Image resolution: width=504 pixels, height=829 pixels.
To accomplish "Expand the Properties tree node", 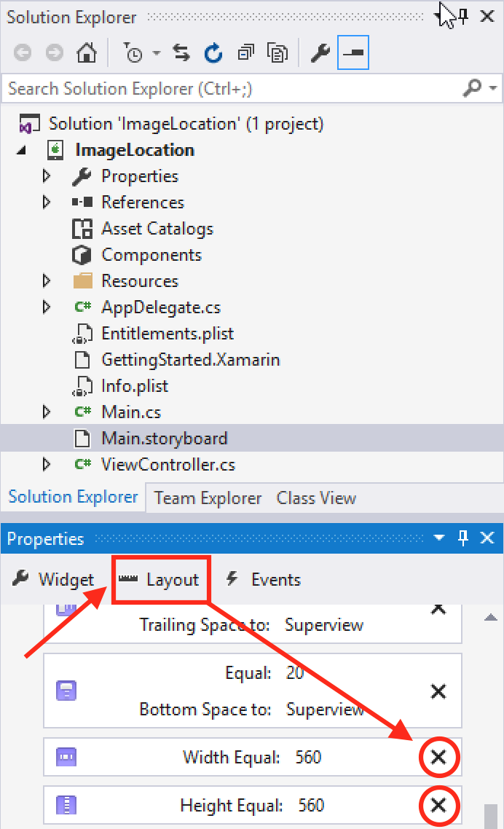I will point(47,176).
